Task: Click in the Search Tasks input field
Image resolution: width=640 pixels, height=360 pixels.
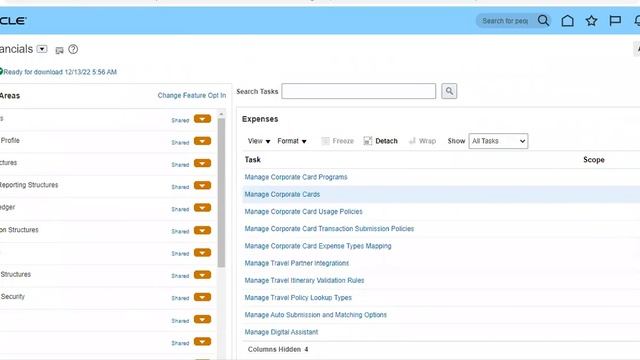Action: coord(358,91)
